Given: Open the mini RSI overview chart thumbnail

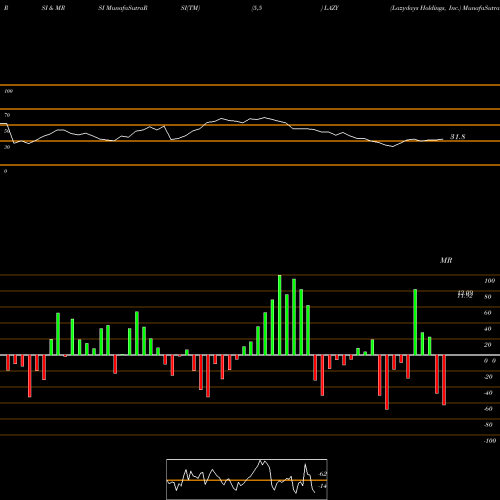Looking at the screenshot, I should click(247, 479).
